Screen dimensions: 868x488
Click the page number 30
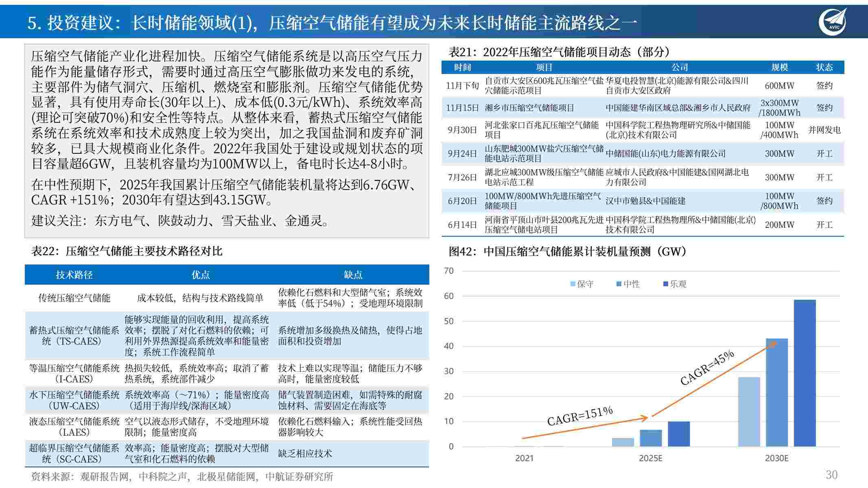point(831,475)
